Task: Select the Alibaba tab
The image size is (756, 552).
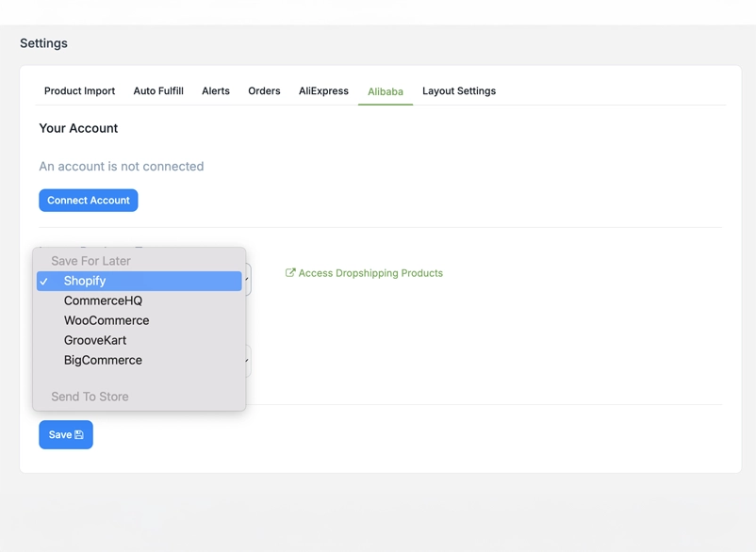Action: (386, 91)
